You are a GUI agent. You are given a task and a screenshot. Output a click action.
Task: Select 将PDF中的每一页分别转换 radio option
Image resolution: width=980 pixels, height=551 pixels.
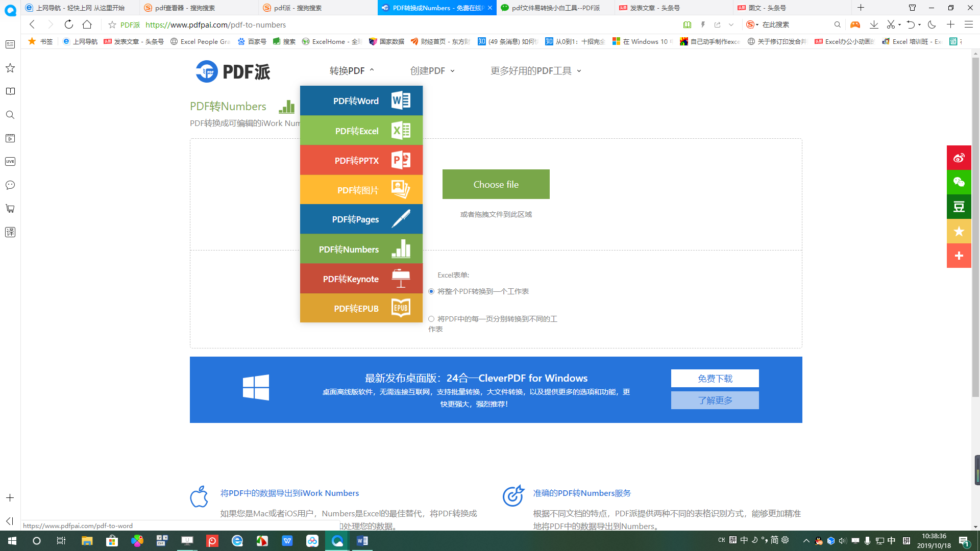point(431,319)
